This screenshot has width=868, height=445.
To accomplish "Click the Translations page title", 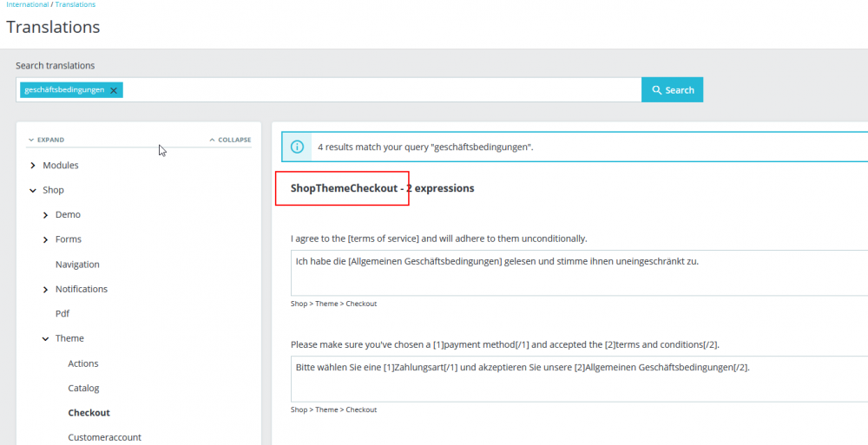I will click(53, 27).
